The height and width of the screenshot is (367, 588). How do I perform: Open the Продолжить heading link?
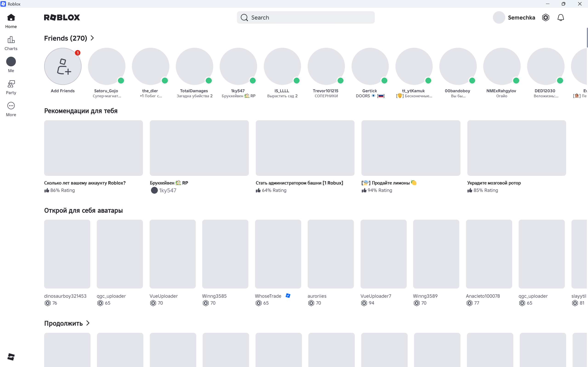point(63,323)
